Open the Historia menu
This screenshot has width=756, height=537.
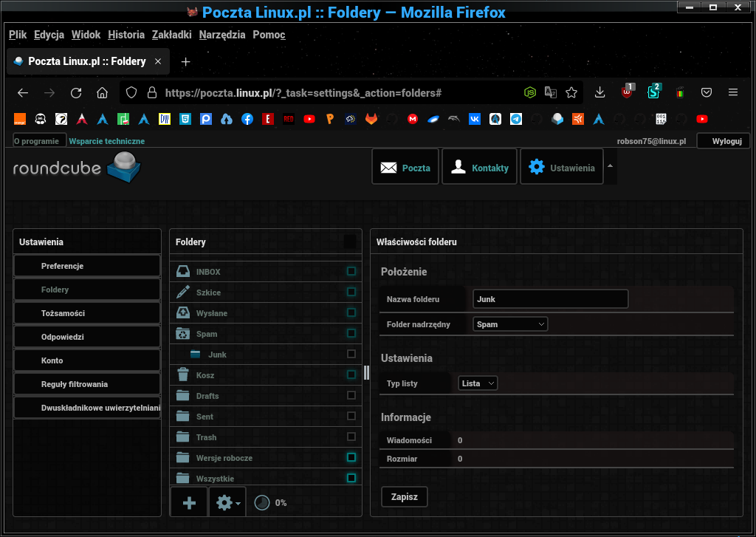pyautogui.click(x=126, y=35)
